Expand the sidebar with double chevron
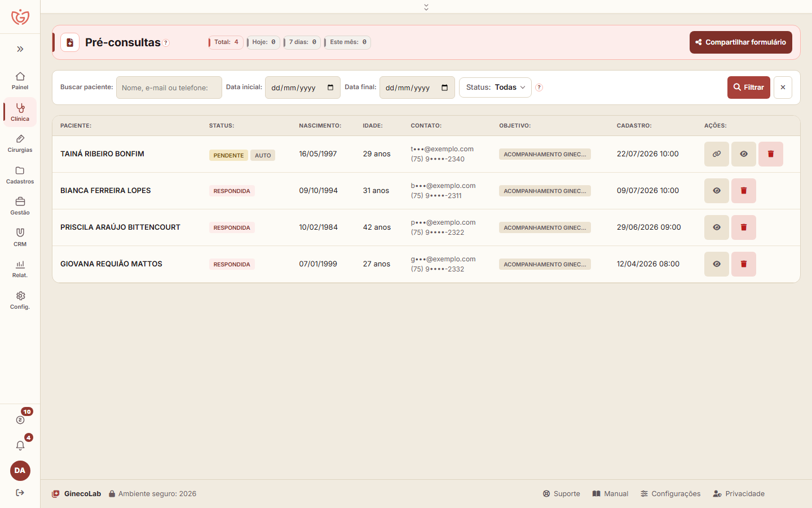Viewport: 812px width, 508px height. [x=20, y=49]
